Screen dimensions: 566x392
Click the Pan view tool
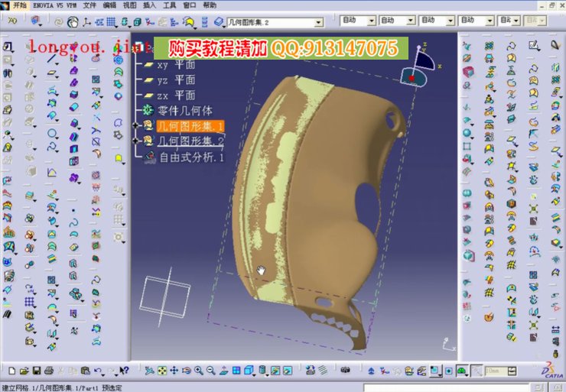174,371
